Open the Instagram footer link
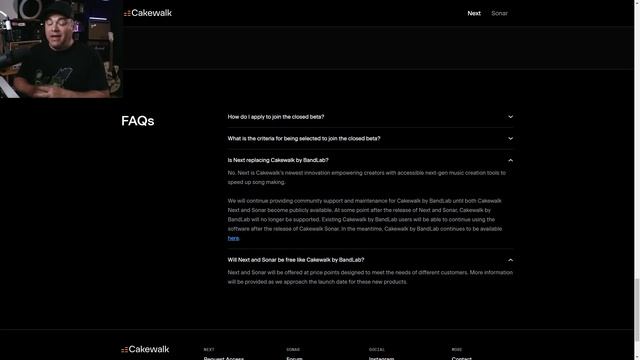This screenshot has width=640, height=360. coord(381,358)
